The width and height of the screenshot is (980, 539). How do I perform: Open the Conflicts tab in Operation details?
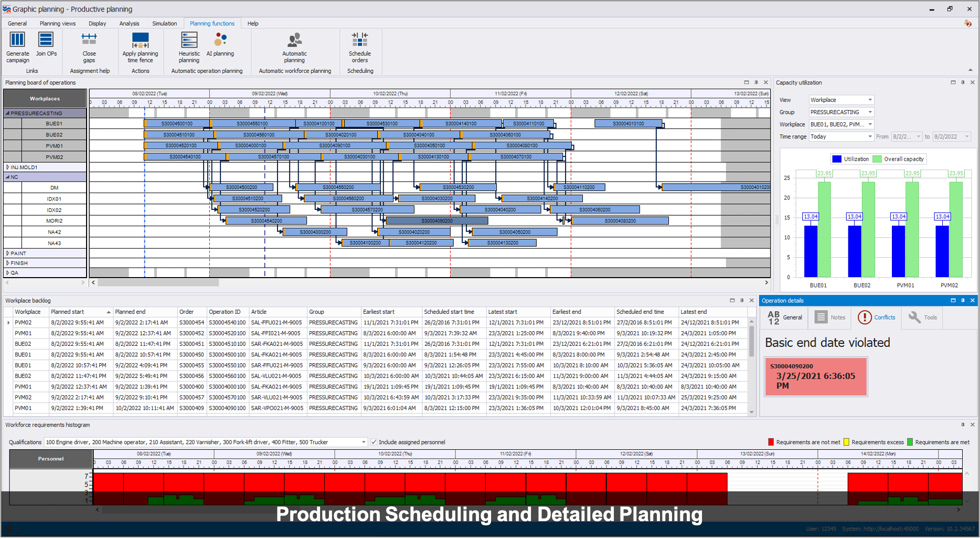point(877,318)
